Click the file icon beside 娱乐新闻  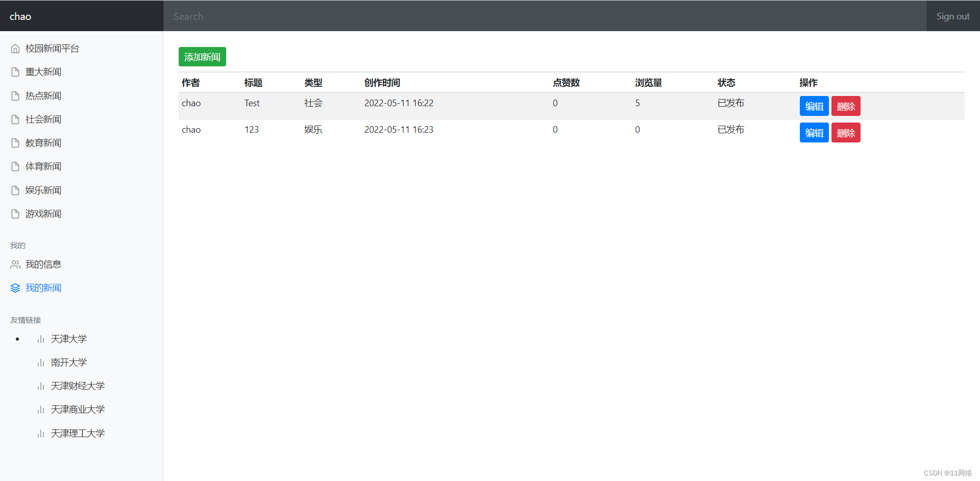(x=15, y=190)
